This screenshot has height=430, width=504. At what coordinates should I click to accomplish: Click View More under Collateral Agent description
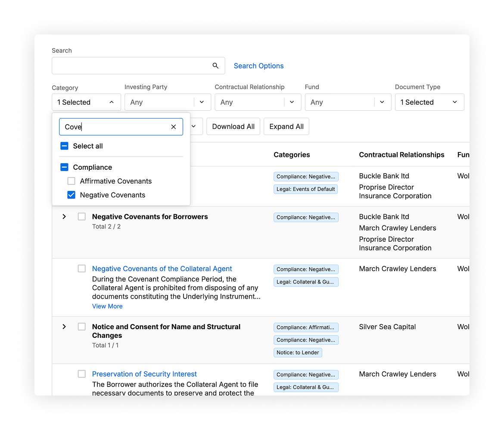coord(107,306)
